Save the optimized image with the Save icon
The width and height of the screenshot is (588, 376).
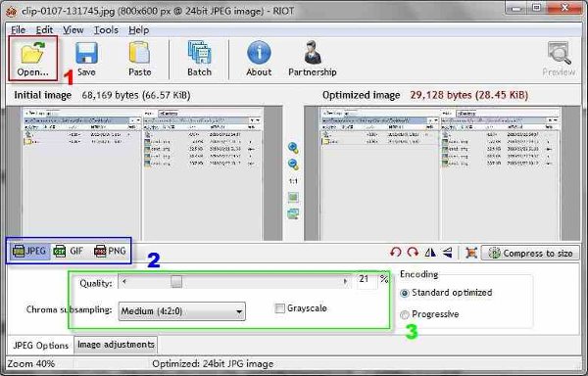86,59
